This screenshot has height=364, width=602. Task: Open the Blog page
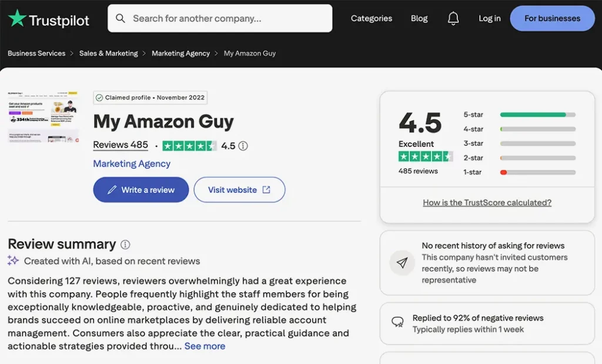coord(419,18)
